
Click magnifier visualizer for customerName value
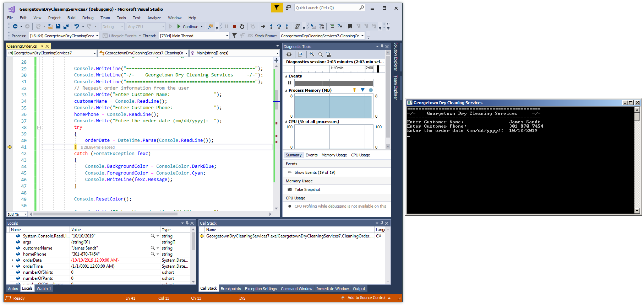click(x=153, y=248)
